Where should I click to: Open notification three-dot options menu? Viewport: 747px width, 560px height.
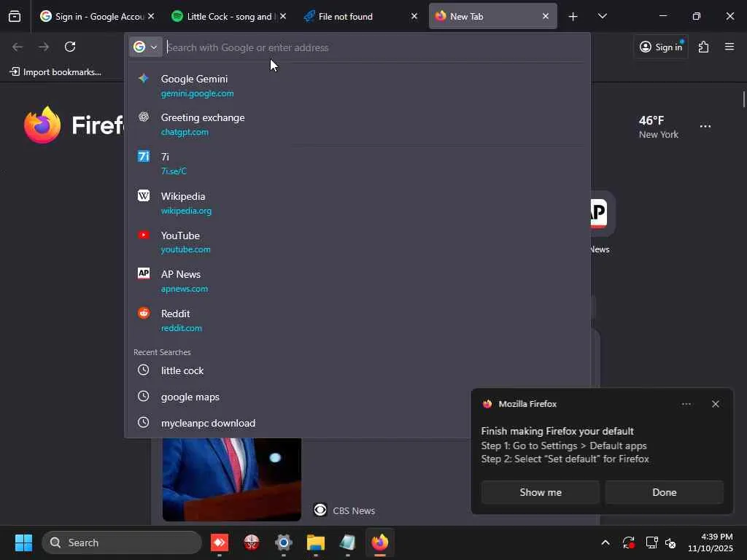click(x=686, y=404)
